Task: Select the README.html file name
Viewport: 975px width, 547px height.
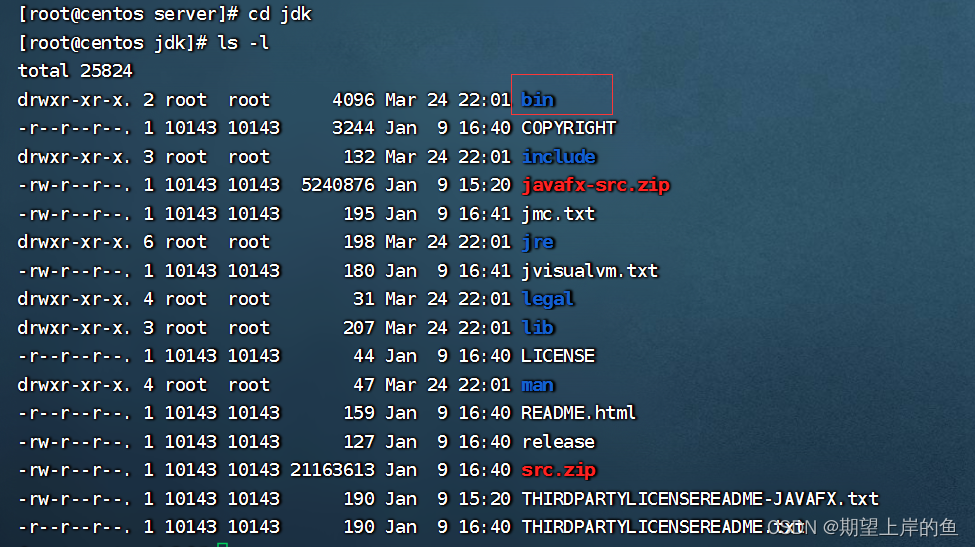Action: point(578,413)
